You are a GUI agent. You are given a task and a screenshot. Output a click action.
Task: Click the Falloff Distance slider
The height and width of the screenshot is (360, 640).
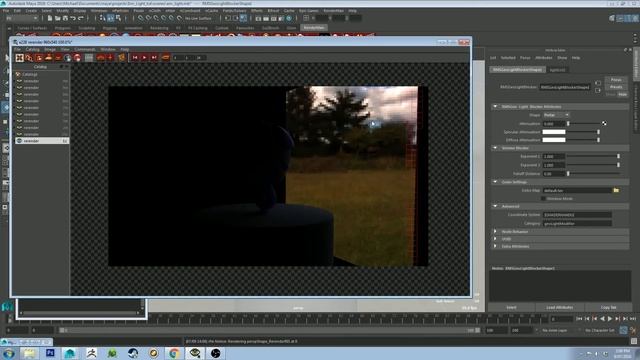click(593, 173)
